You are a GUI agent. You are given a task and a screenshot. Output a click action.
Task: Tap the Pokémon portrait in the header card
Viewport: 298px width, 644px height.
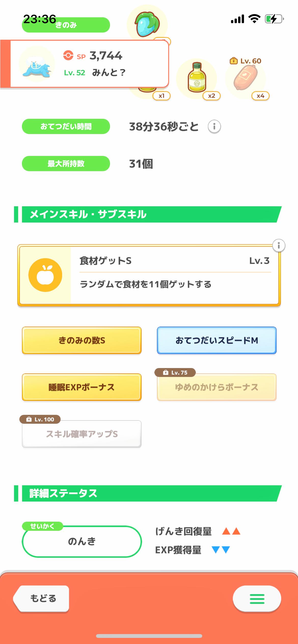coord(37,64)
